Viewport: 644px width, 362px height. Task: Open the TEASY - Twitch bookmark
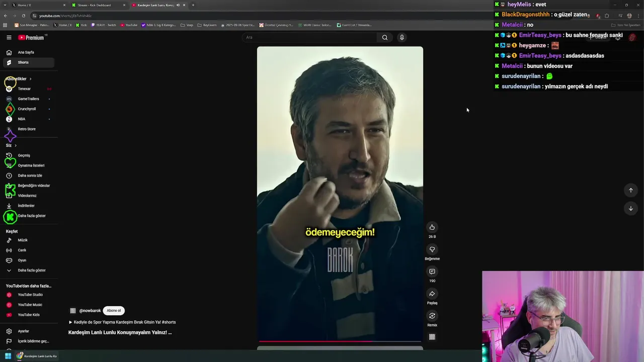[103, 25]
